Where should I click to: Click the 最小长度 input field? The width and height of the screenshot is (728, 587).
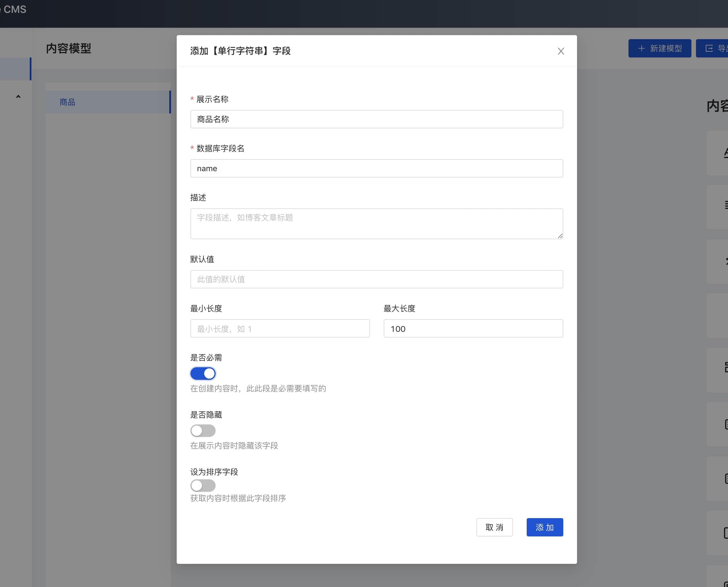[x=280, y=328]
